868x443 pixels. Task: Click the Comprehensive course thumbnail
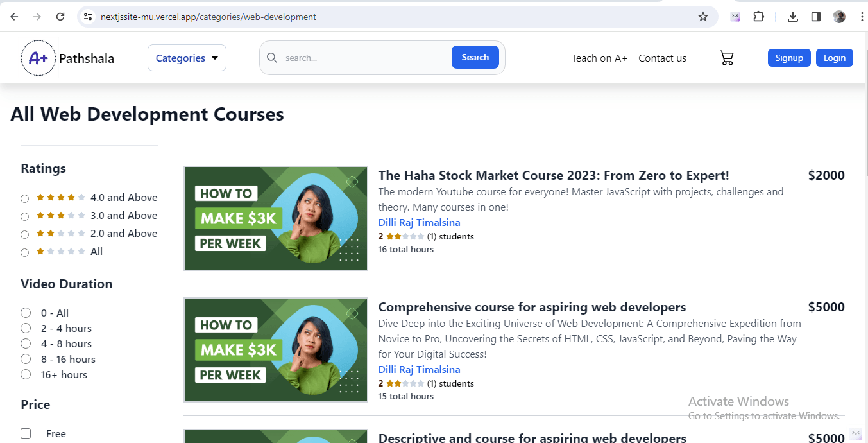point(276,350)
